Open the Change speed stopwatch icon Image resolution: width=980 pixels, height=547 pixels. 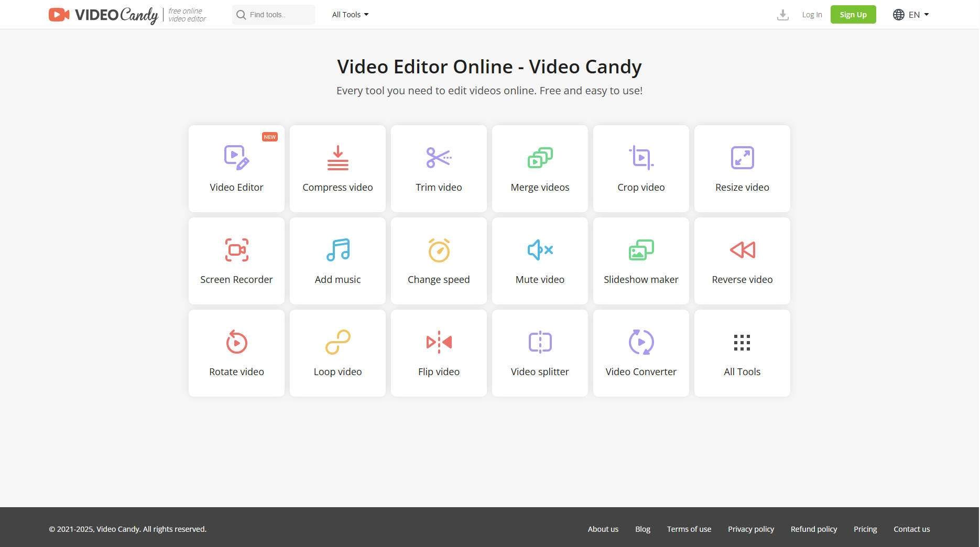tap(439, 250)
